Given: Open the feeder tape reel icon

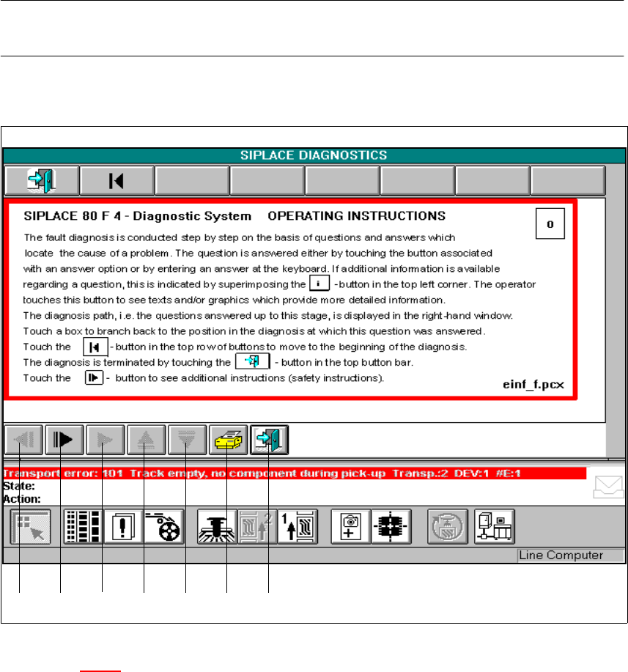Looking at the screenshot, I should [164, 527].
